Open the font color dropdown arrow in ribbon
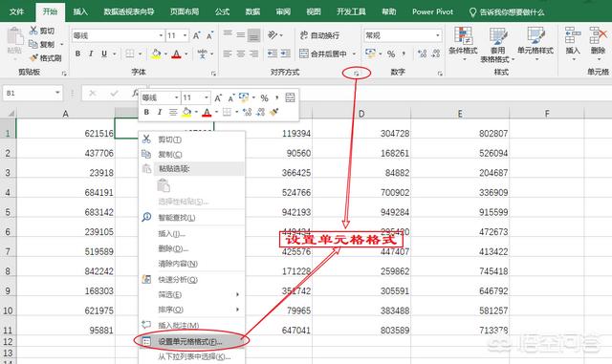The height and width of the screenshot is (364, 612). click(186, 54)
